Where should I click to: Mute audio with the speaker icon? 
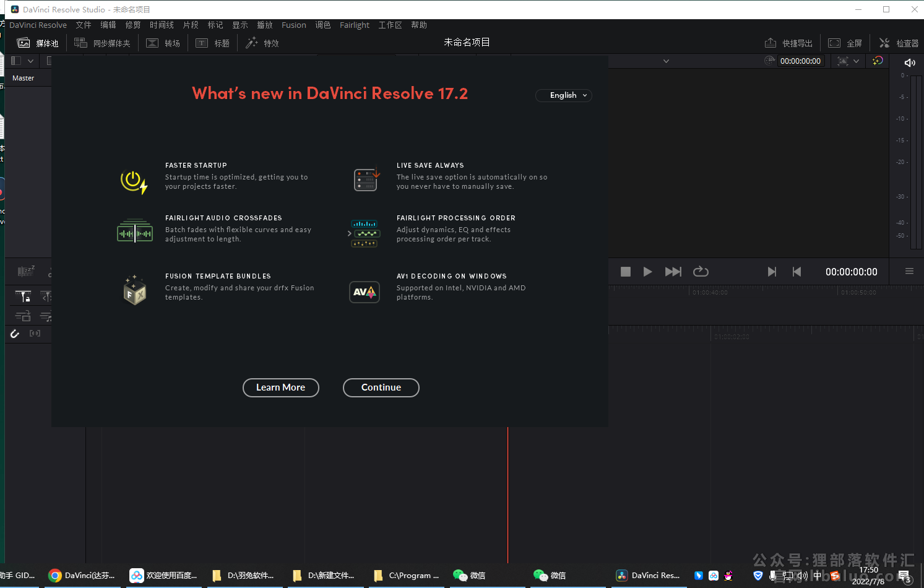point(909,63)
